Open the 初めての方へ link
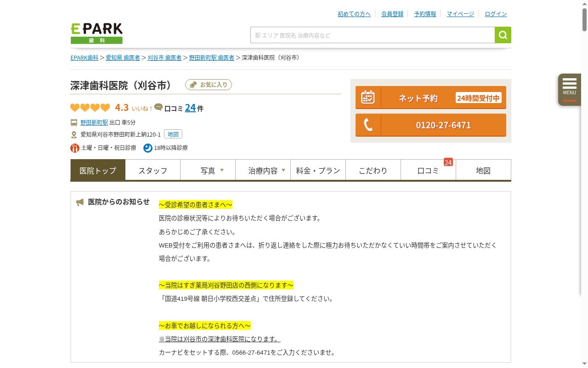Screen dimensions: 588x368 [x=354, y=14]
